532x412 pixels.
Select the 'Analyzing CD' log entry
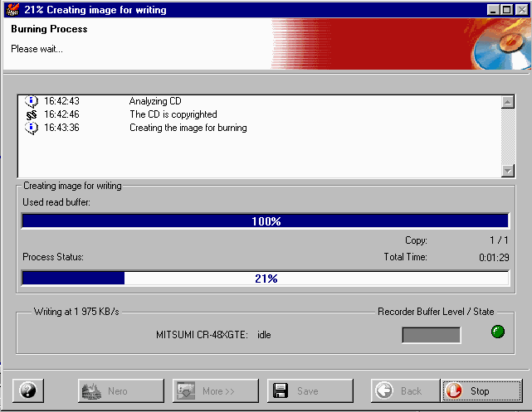pyautogui.click(x=155, y=101)
